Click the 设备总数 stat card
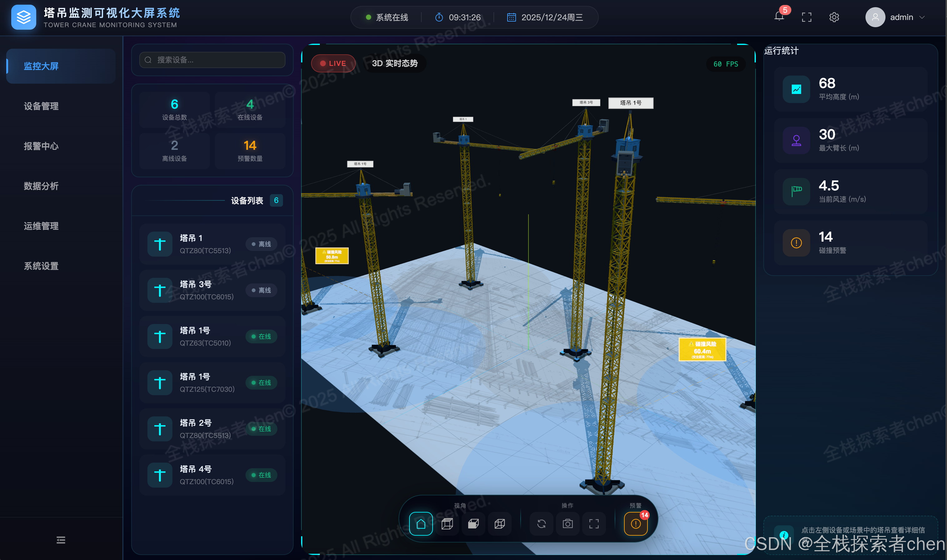The image size is (947, 560). 175,110
